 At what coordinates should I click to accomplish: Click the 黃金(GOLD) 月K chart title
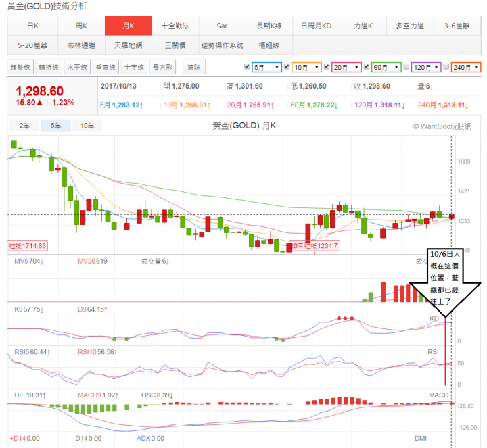[x=244, y=126]
